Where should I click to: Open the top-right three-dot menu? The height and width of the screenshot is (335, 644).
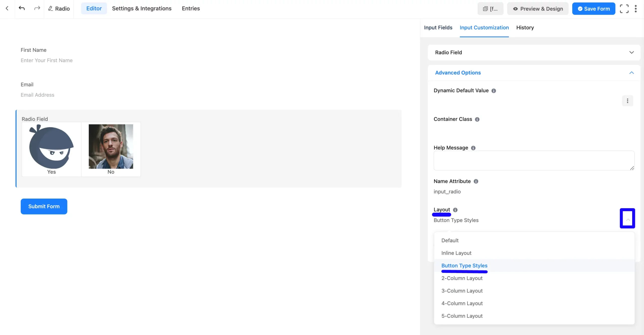pos(636,9)
